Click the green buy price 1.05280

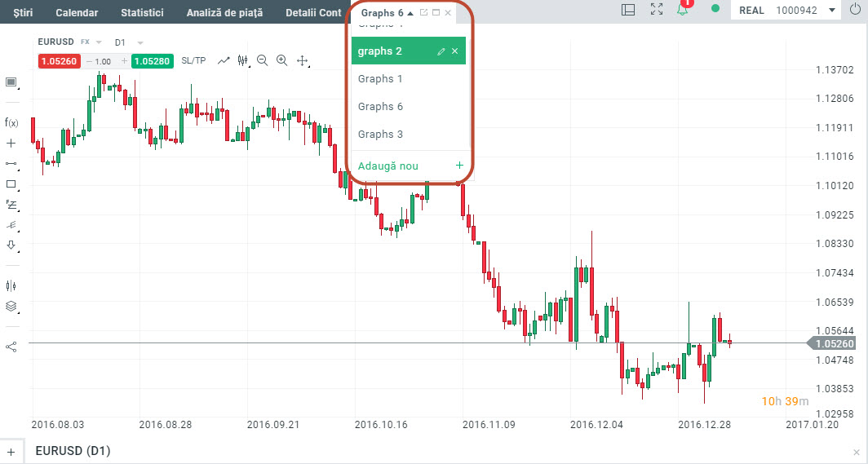click(153, 61)
